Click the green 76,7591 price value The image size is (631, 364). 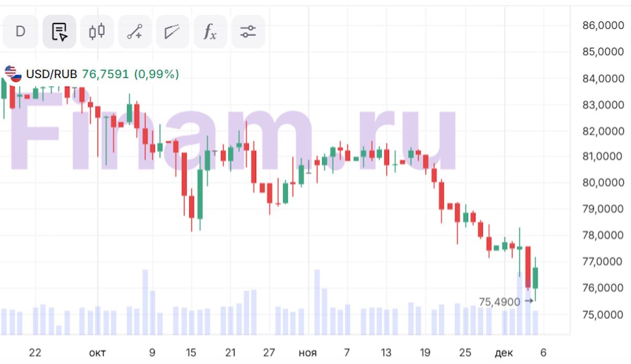click(105, 74)
